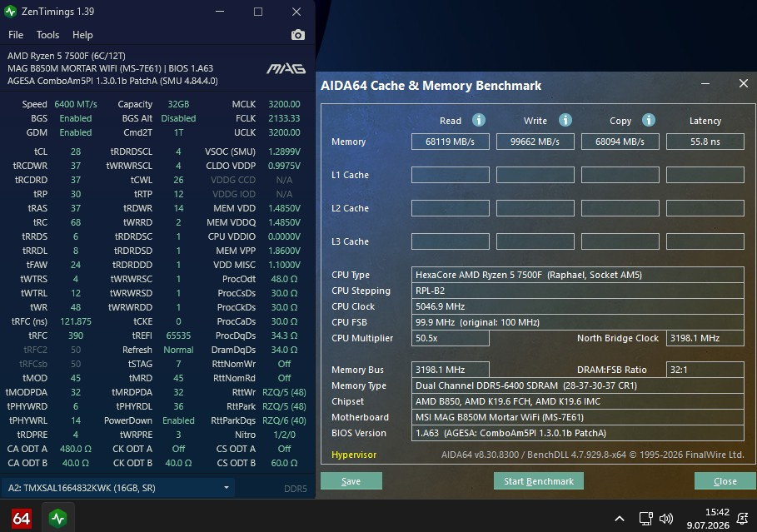Click the ProcOdt value 48.0 Ω

[x=284, y=279]
